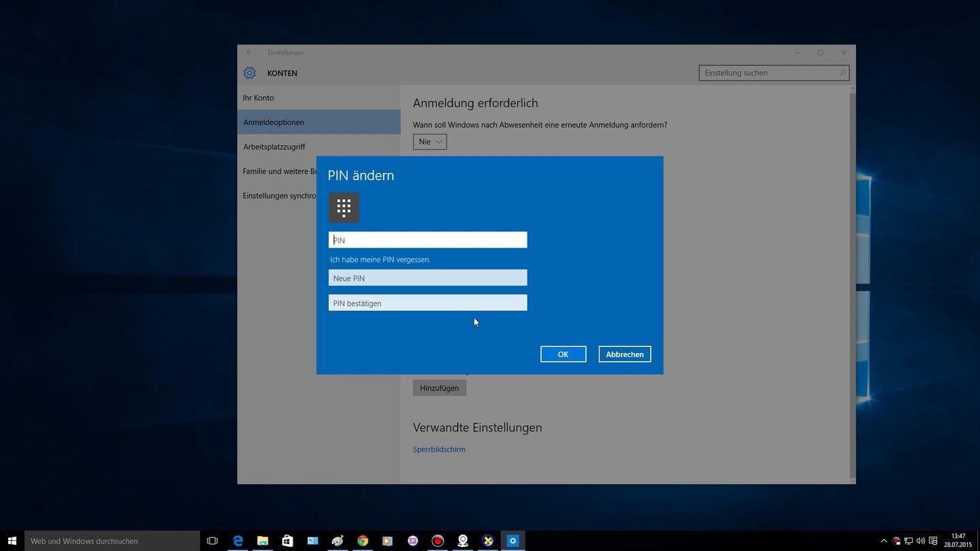Cancel with the Abbrechen button
The image size is (980, 551).
pos(625,354)
